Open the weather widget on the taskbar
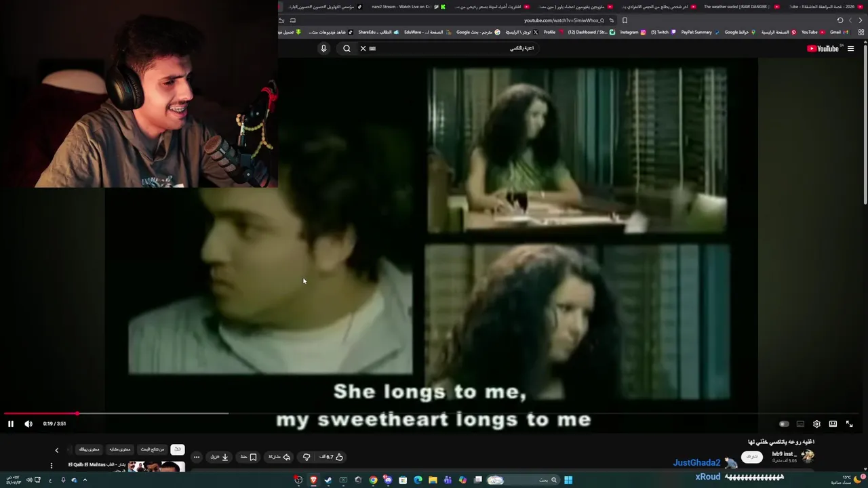868x488 pixels. click(x=846, y=480)
